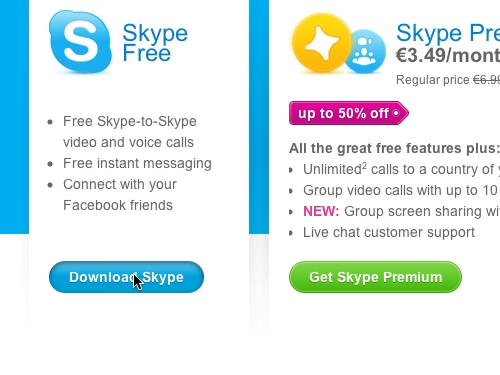Click the pink NEW: label

point(321,211)
